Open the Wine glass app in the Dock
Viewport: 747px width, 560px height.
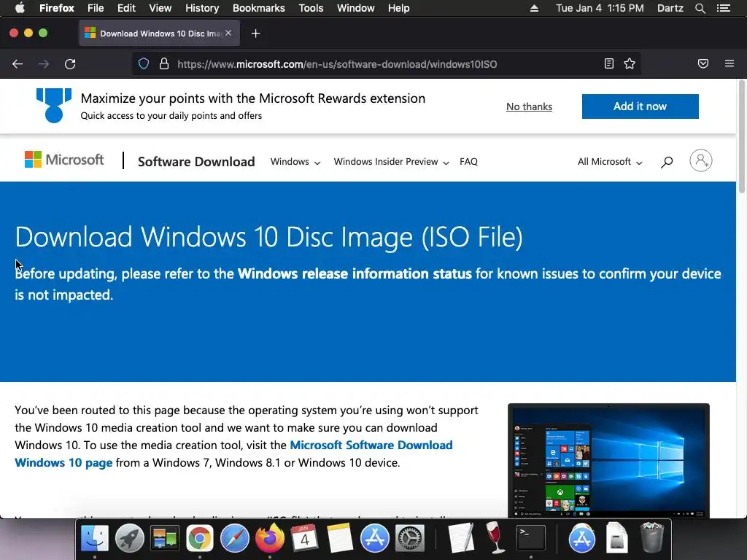pyautogui.click(x=495, y=538)
